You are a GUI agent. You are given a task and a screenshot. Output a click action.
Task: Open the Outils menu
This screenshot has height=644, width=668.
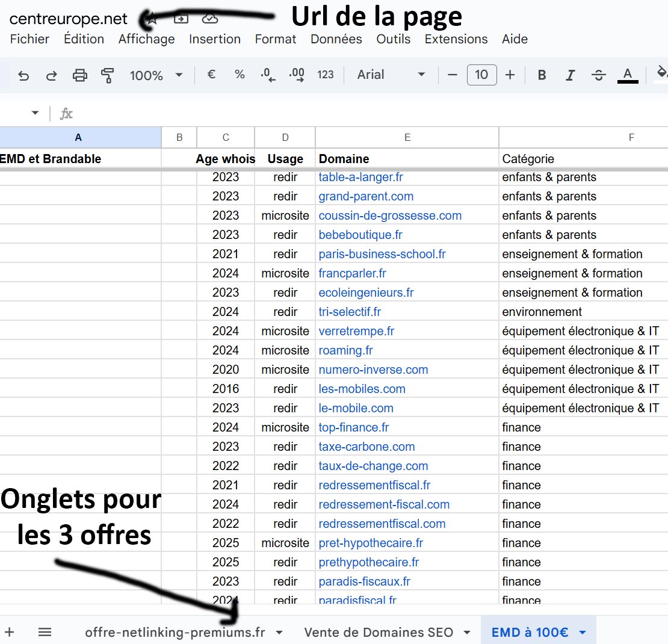tap(393, 39)
